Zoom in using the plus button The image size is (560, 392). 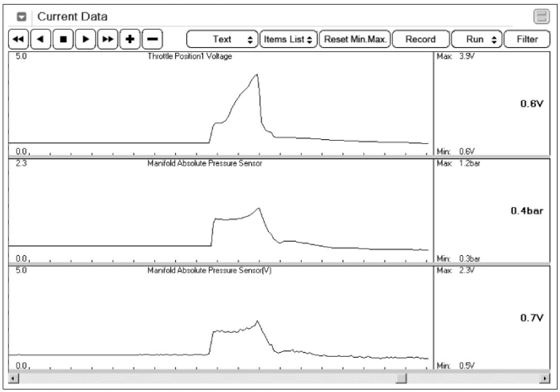pos(130,39)
